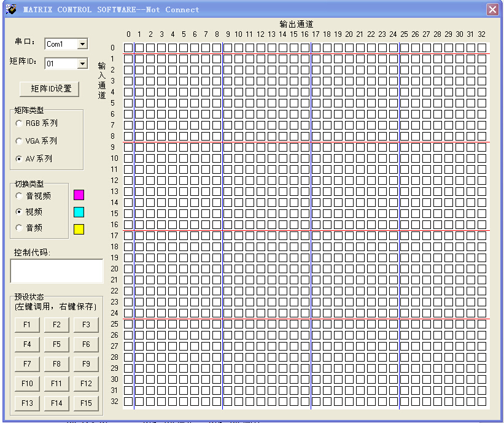Expand the Com1 combo box arrow
Viewport: 504px width, 423px height.
click(83, 44)
